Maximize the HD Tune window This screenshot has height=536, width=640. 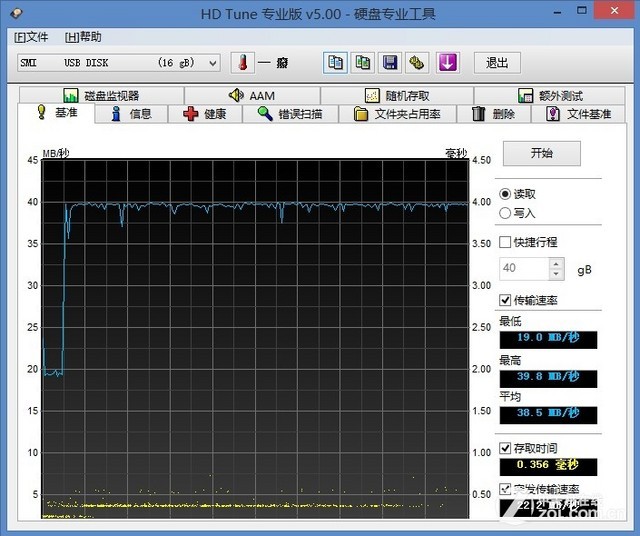click(x=582, y=10)
